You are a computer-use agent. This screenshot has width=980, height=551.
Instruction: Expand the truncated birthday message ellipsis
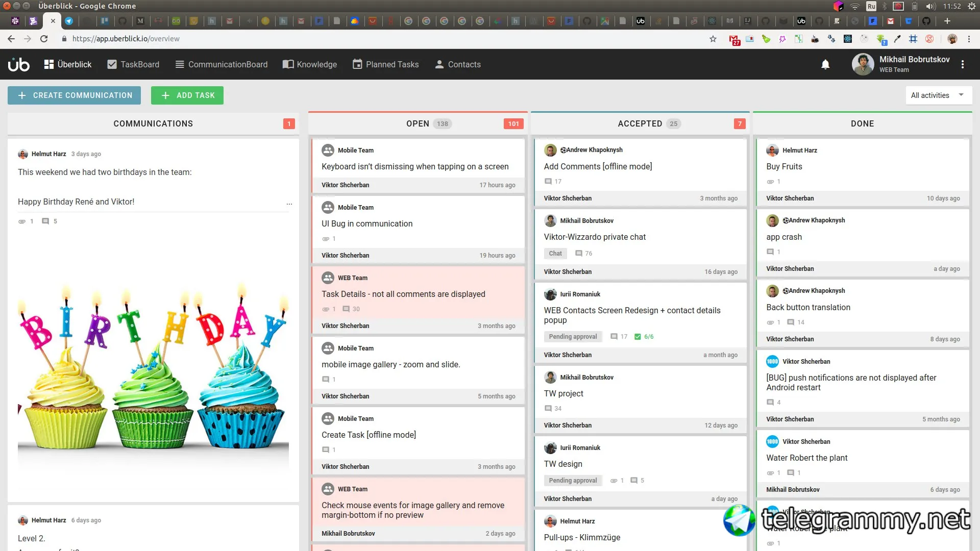click(289, 203)
